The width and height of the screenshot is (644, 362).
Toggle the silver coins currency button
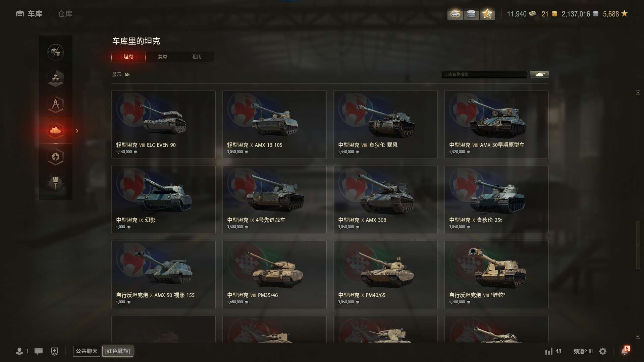471,14
